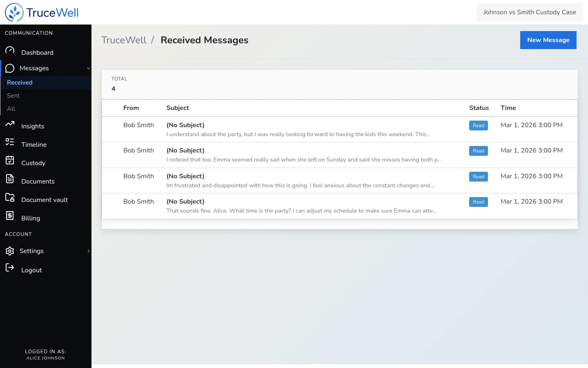Viewport: 588px width, 368px height.
Task: Click the TruceWell brand name in header
Action: coord(52,13)
